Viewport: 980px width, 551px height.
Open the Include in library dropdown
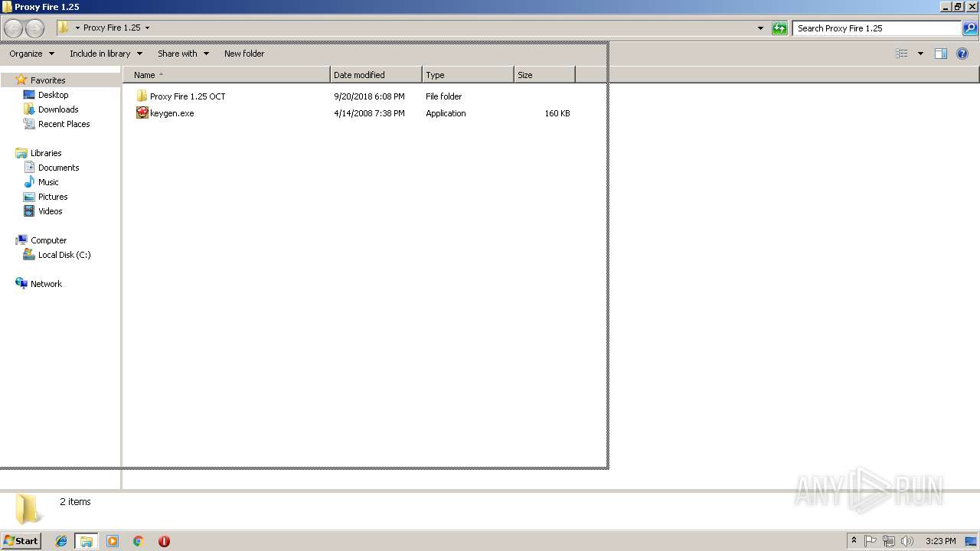(106, 54)
